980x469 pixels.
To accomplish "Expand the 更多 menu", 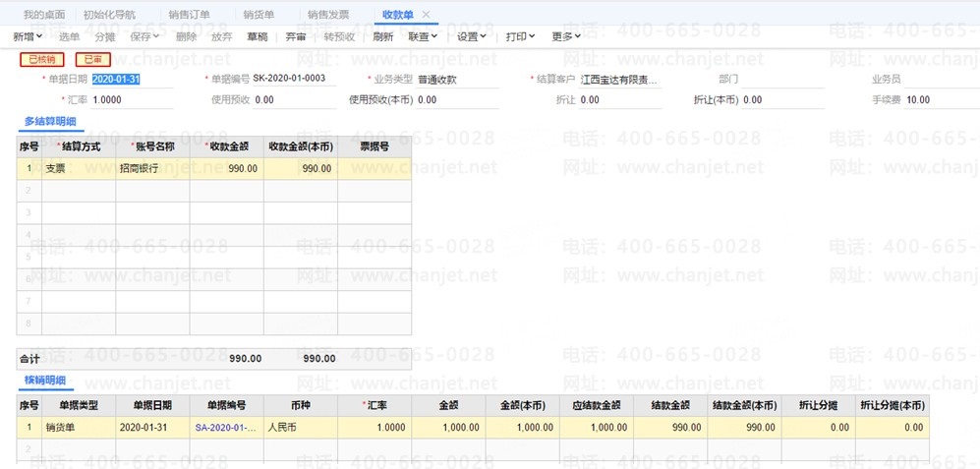I will [x=566, y=37].
